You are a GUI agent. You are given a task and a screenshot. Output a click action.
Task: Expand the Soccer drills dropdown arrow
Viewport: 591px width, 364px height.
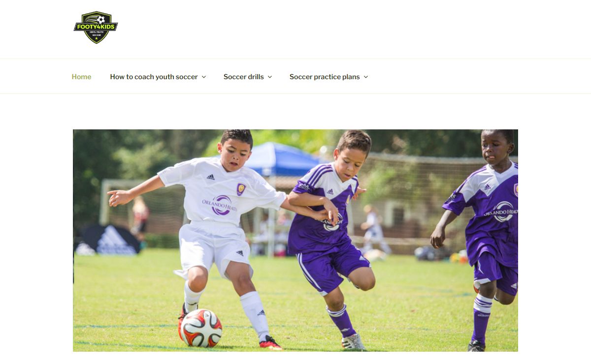270,77
